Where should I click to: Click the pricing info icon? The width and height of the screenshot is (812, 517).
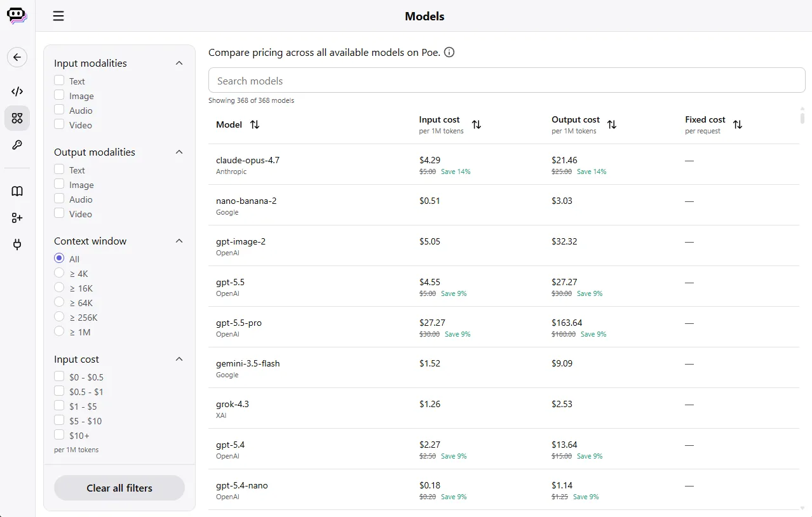(449, 53)
